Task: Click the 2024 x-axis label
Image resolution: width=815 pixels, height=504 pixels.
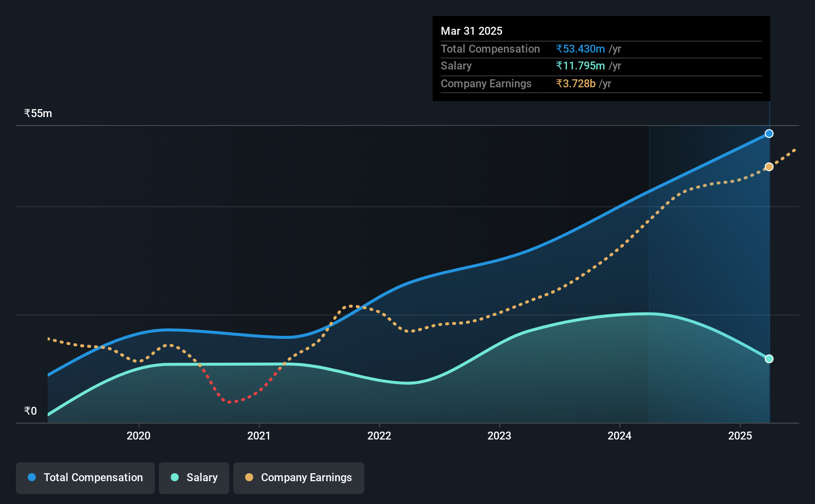Action: (x=619, y=436)
